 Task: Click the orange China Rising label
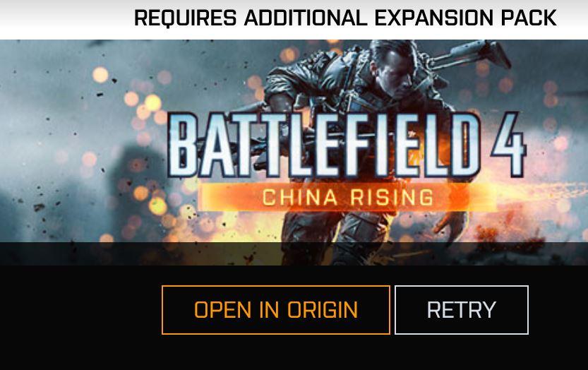tap(347, 198)
